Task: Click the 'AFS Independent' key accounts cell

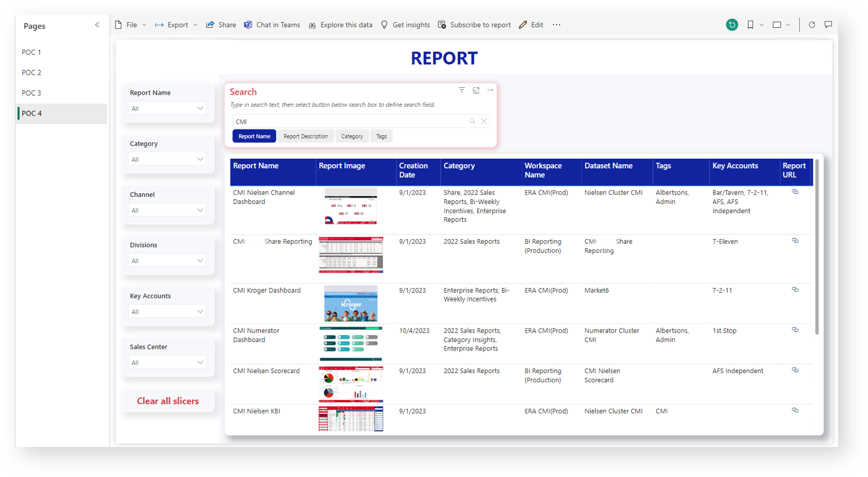Action: coord(738,371)
